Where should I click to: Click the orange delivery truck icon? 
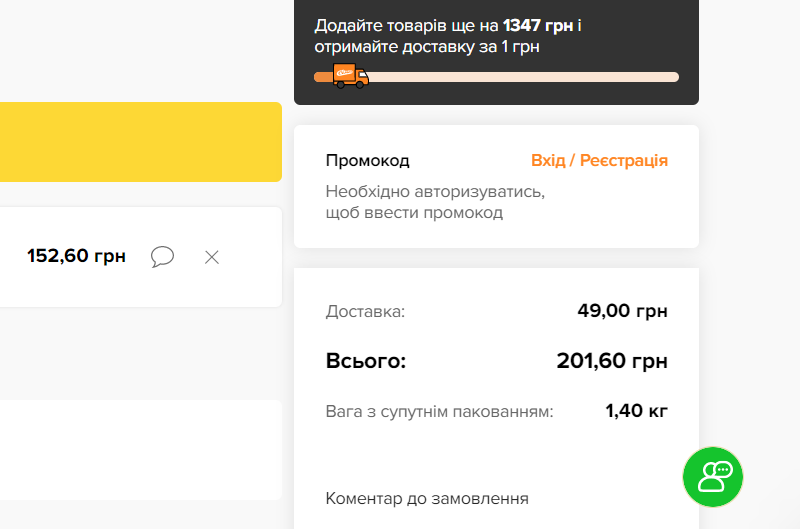pos(350,75)
